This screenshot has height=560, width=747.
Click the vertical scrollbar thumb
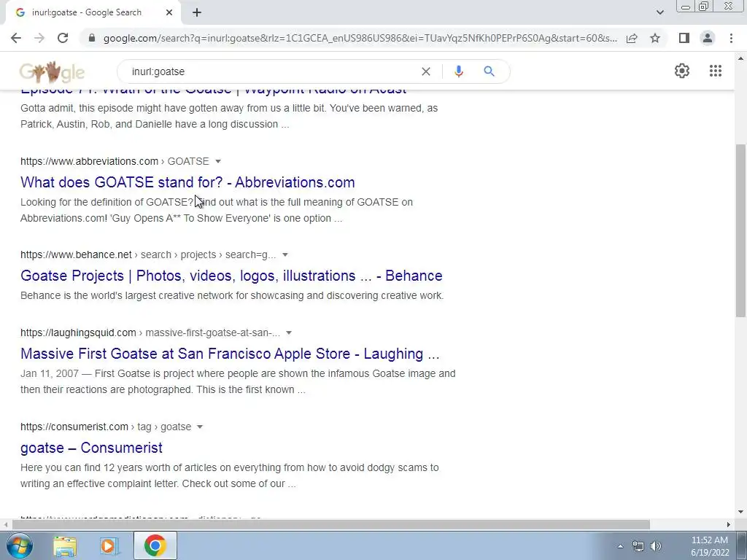pos(740,230)
